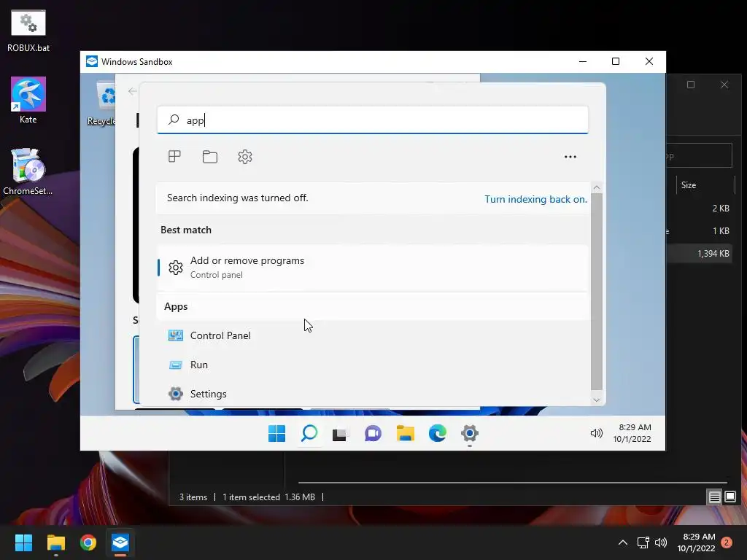Image resolution: width=747 pixels, height=560 pixels.
Task: Open the host Start menu
Action: (x=23, y=542)
